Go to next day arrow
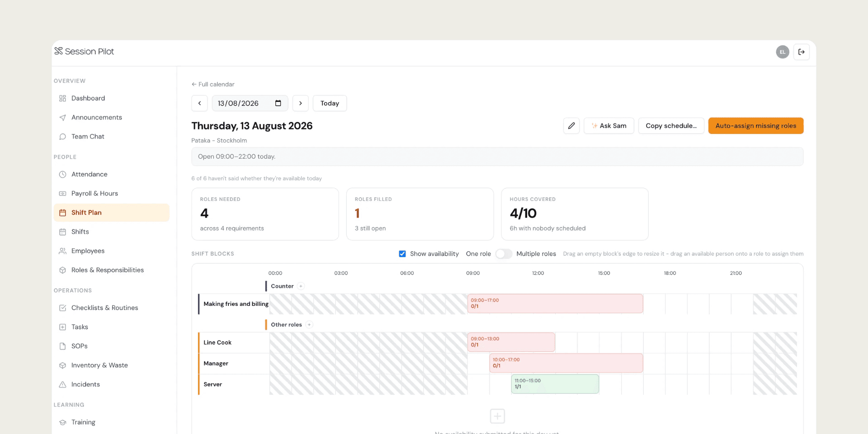Screen dimensions: 868x434 (x=301, y=103)
